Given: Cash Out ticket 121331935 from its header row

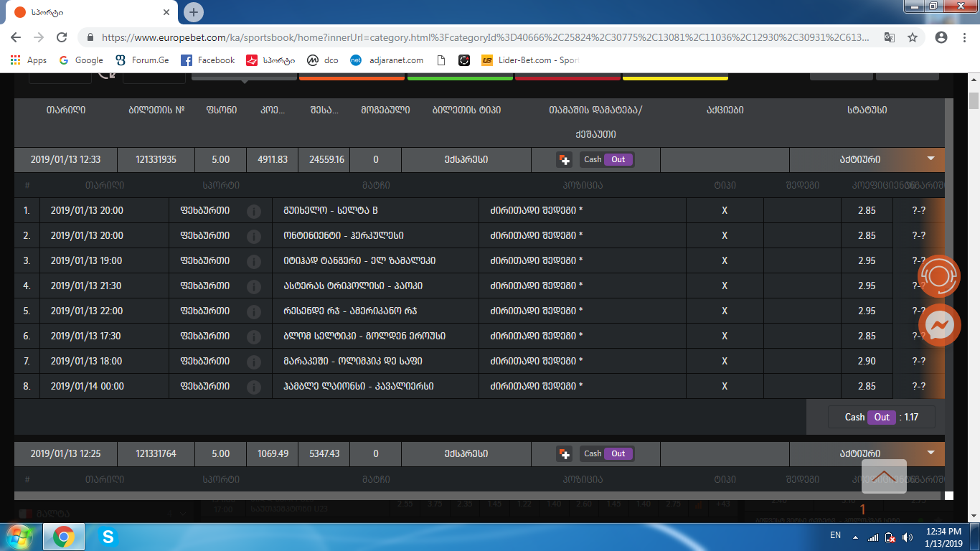Looking at the screenshot, I should tap(607, 160).
